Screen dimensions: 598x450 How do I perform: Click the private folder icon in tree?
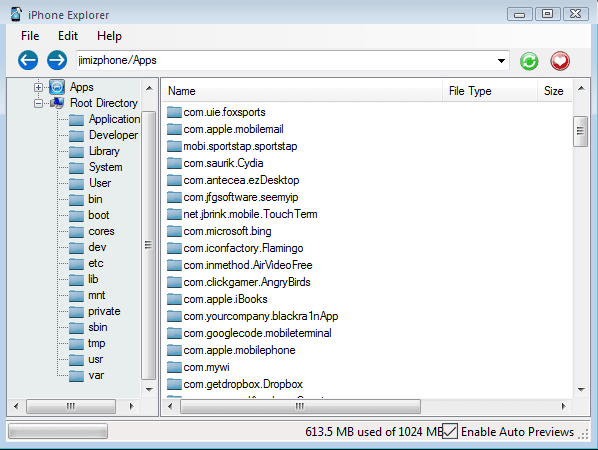(x=76, y=312)
